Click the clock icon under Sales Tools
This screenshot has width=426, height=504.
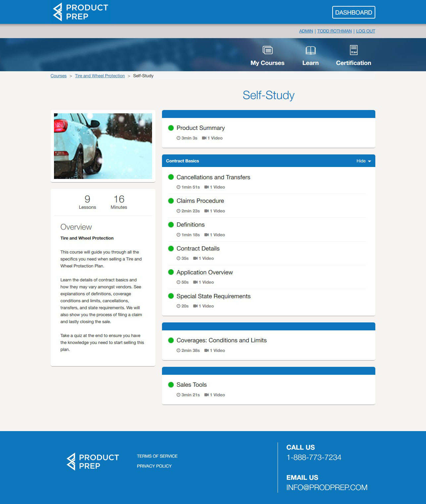[x=179, y=395]
